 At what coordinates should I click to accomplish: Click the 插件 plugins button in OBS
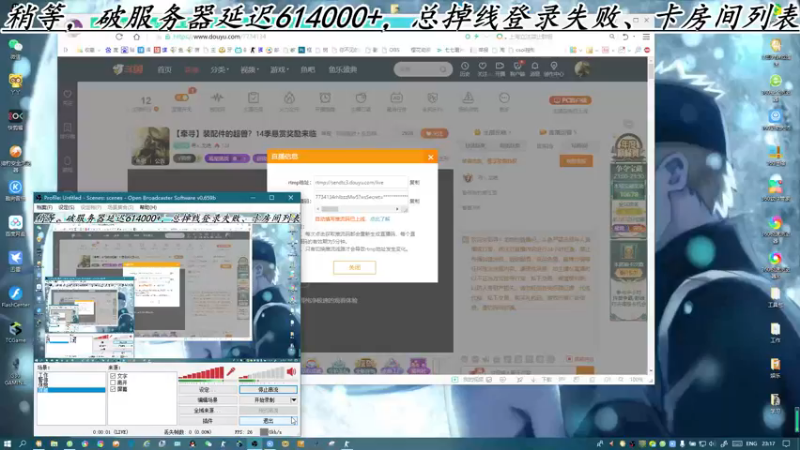tap(207, 421)
